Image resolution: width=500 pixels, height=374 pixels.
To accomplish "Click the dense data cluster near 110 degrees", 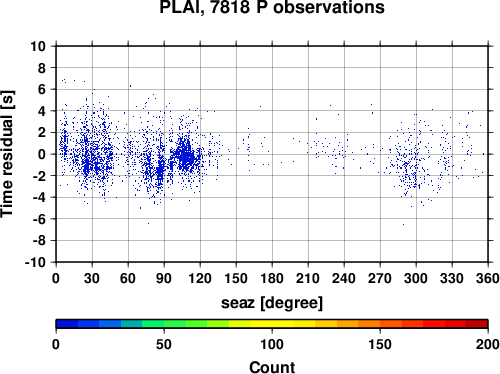I will (x=186, y=157).
